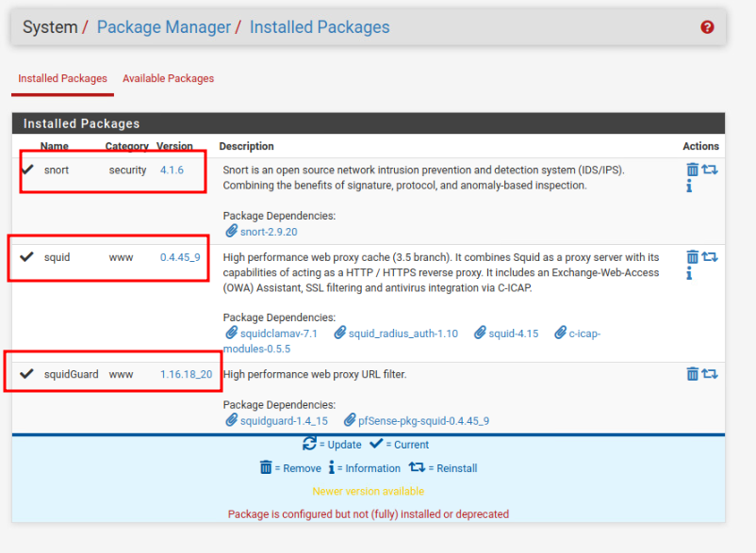Image resolution: width=756 pixels, height=553 pixels.
Task: Click the www category in the squid row
Action: (x=121, y=258)
